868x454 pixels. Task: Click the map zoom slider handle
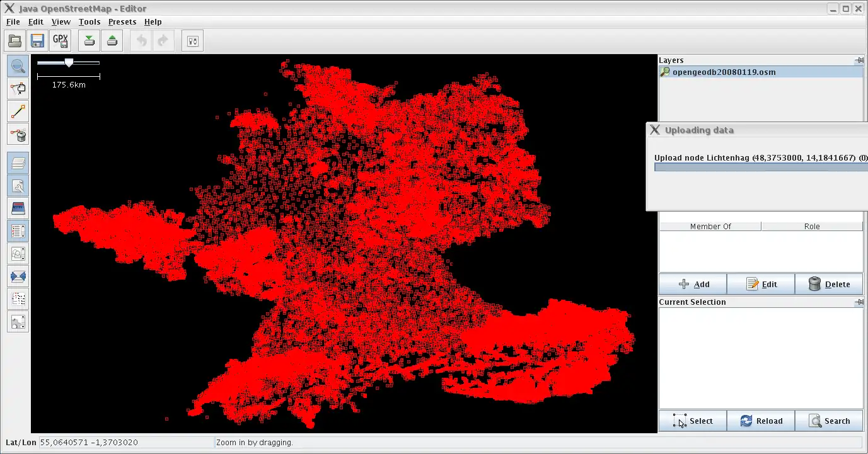pyautogui.click(x=69, y=62)
